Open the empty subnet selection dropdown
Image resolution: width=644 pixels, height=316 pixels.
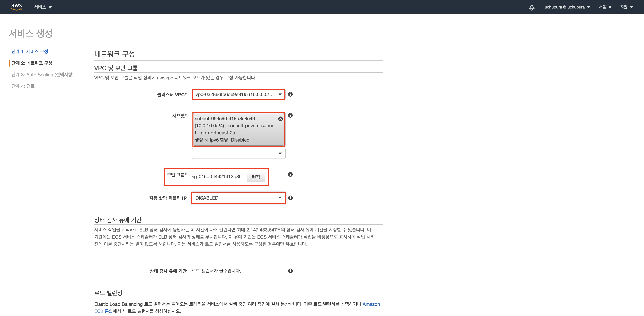pos(238,153)
